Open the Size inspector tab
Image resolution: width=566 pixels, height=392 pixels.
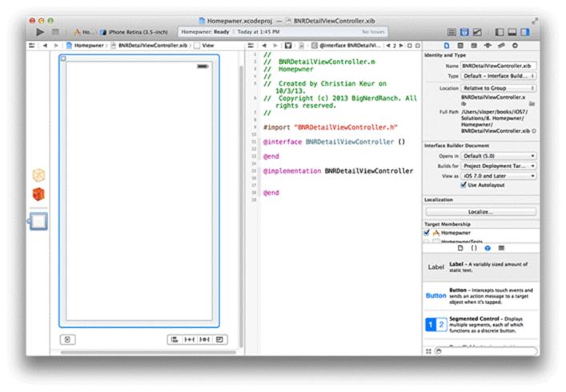coord(501,46)
